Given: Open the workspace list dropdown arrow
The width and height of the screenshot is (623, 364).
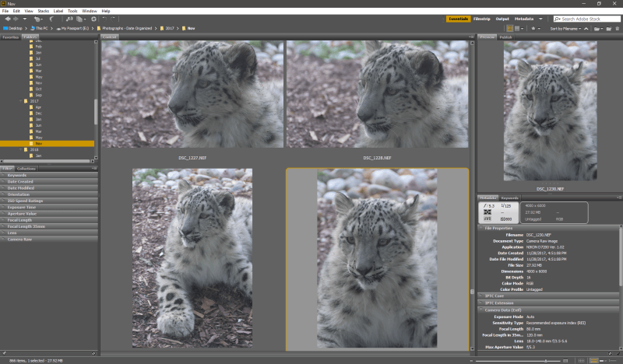Looking at the screenshot, I should point(540,19).
